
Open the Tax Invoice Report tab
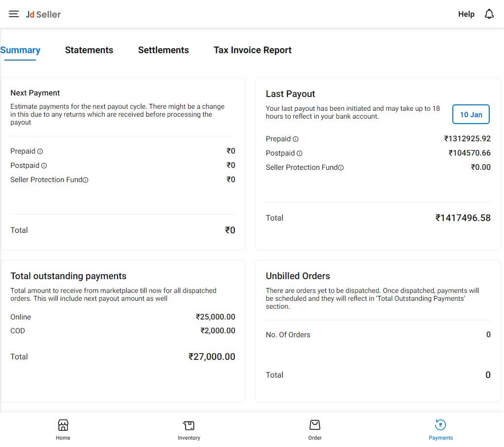click(252, 50)
